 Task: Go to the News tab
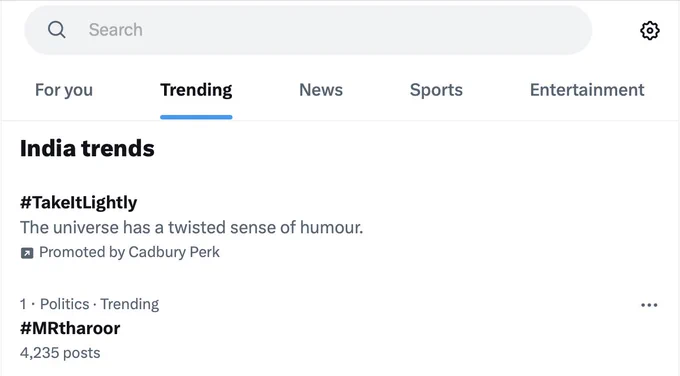click(321, 90)
